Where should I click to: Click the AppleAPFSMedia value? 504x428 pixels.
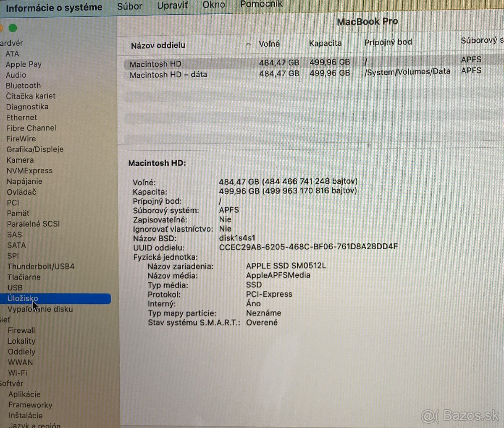278,275
